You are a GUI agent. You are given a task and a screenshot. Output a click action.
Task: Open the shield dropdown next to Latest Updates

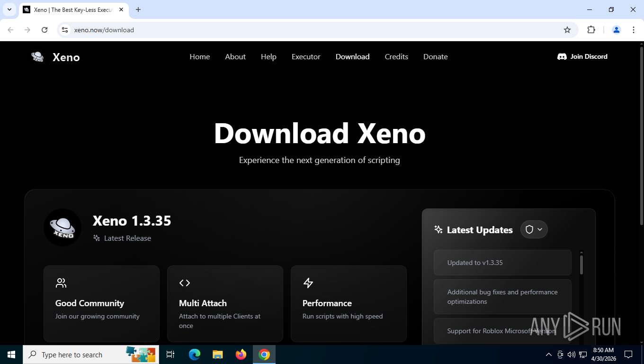534,229
